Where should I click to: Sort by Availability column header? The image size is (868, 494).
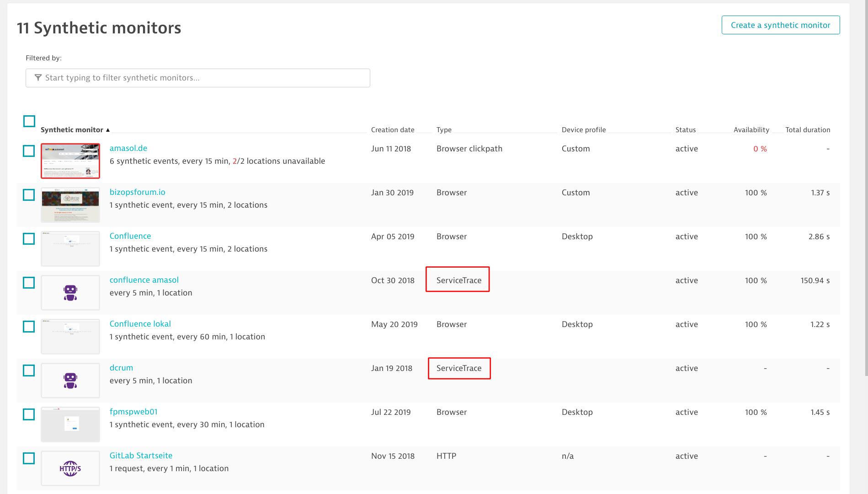click(751, 130)
